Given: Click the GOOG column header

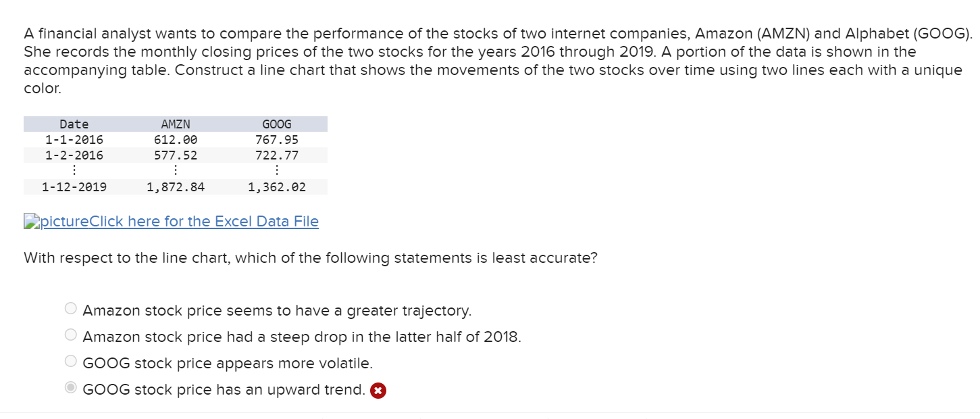Looking at the screenshot, I should pyautogui.click(x=276, y=124).
